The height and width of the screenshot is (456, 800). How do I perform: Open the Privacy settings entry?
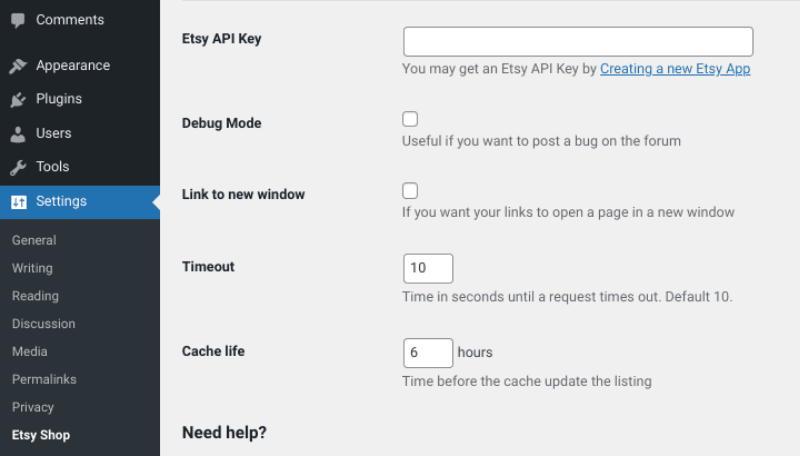click(33, 407)
